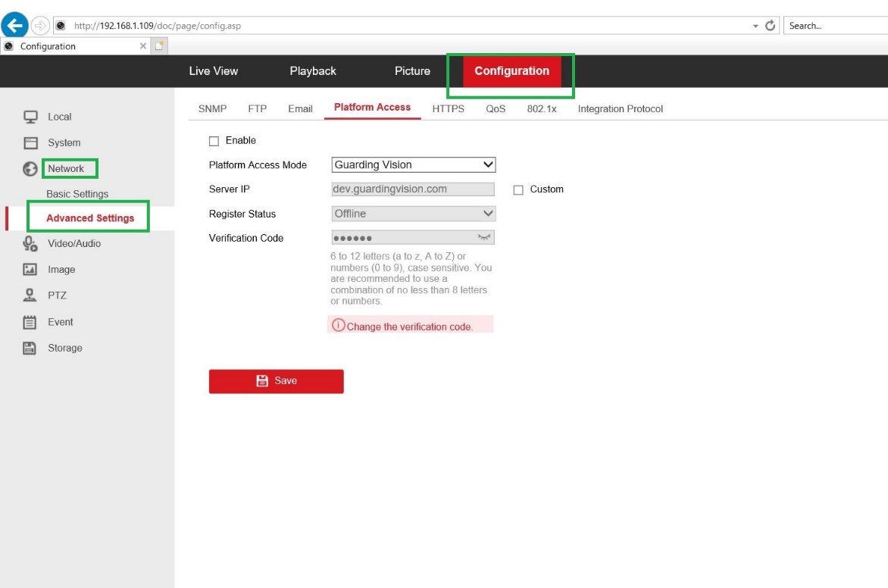
Task: Click the Platform Access Mode label
Action: click(x=258, y=165)
